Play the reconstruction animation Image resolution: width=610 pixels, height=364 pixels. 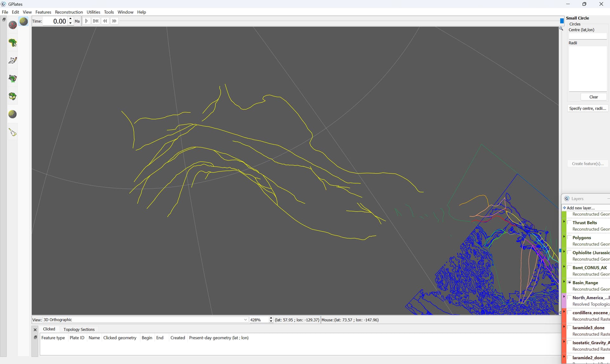tap(86, 21)
